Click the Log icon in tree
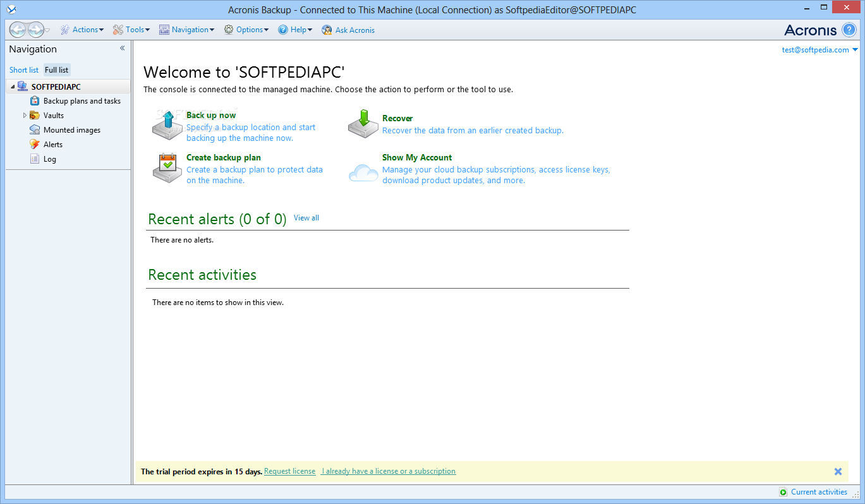Image resolution: width=865 pixels, height=504 pixels. pos(35,159)
